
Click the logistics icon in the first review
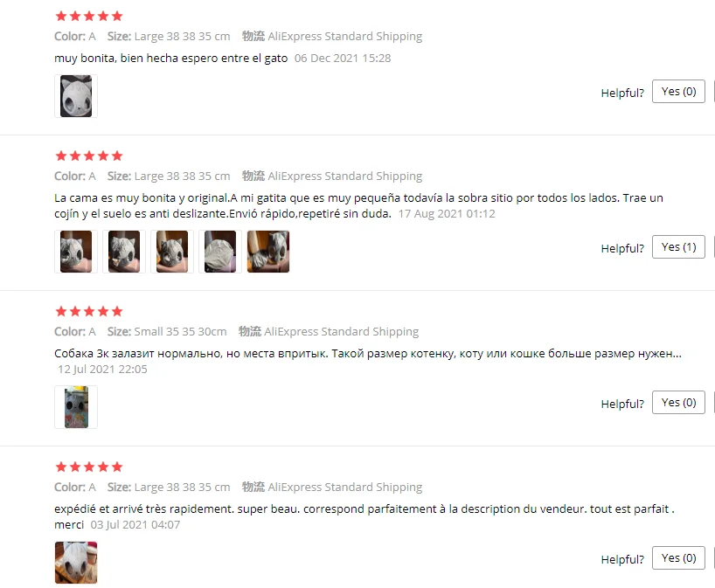point(253,36)
